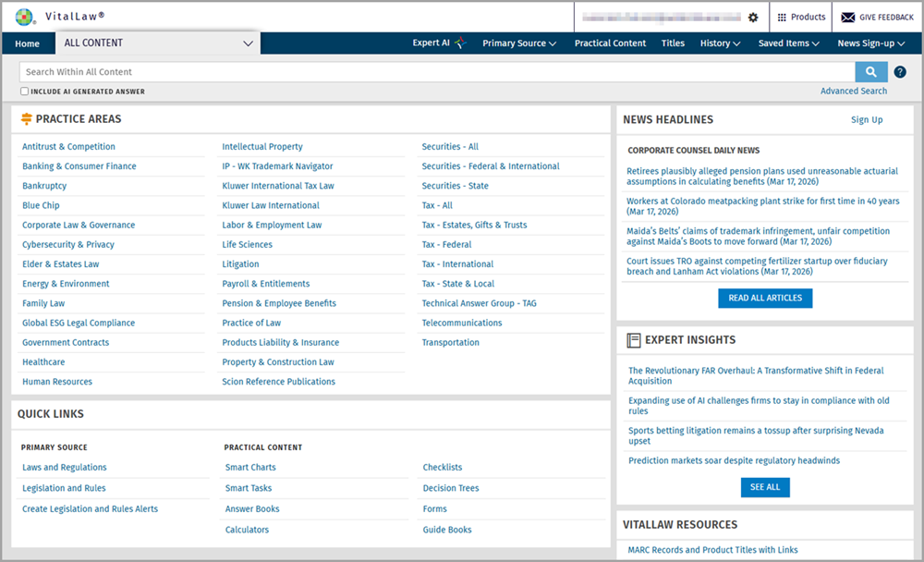
Task: Open Litigation practice area
Action: click(240, 264)
